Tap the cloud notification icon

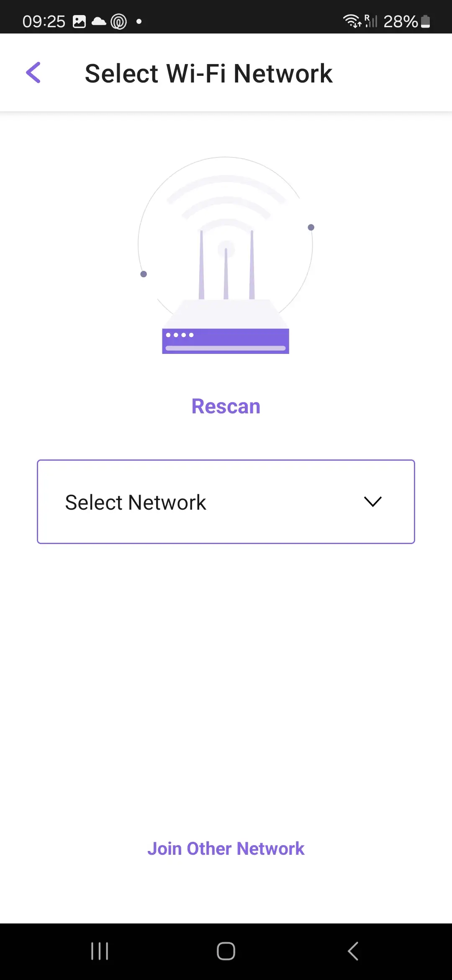point(99,21)
